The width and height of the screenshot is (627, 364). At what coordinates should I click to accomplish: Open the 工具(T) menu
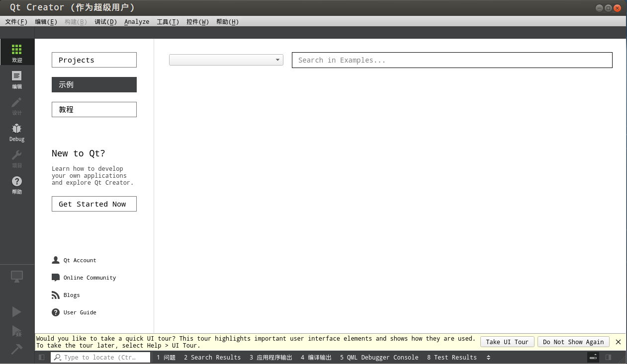click(168, 22)
